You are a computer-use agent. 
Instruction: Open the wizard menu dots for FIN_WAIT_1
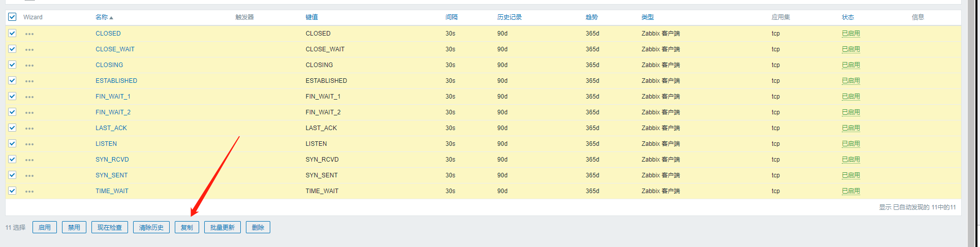[29, 97]
